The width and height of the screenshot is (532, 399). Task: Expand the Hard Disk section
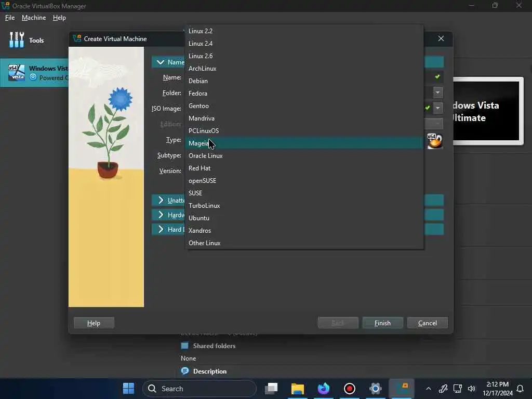click(x=161, y=229)
